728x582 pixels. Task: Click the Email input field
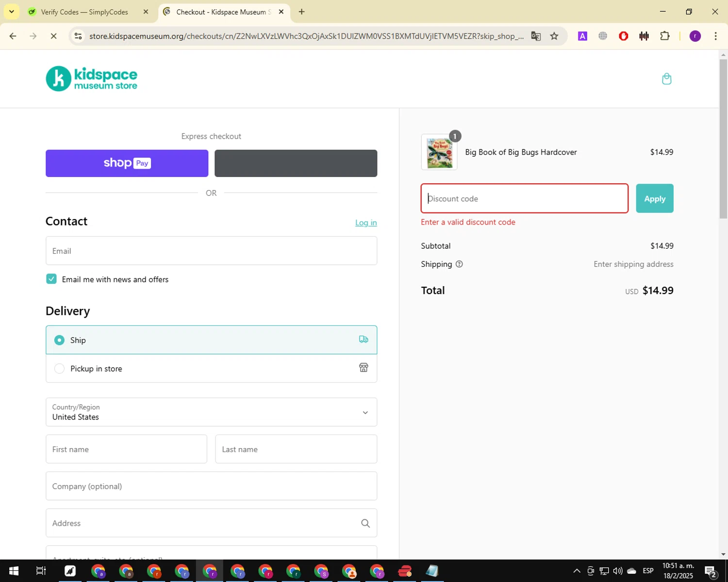click(x=211, y=251)
